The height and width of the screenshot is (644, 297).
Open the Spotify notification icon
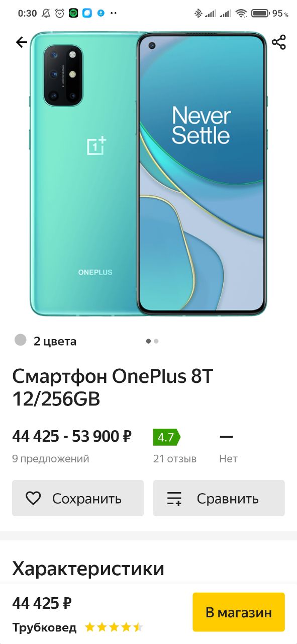point(73,14)
